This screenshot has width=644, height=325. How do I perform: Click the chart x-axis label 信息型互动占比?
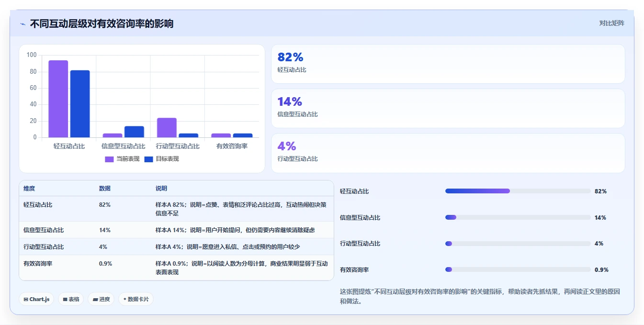pos(124,146)
